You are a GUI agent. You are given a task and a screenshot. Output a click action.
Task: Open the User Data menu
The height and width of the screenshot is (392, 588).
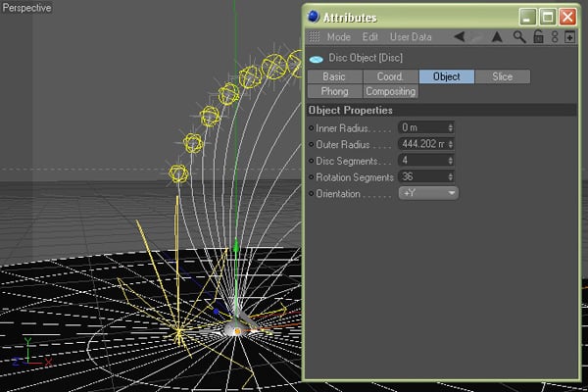tap(410, 37)
